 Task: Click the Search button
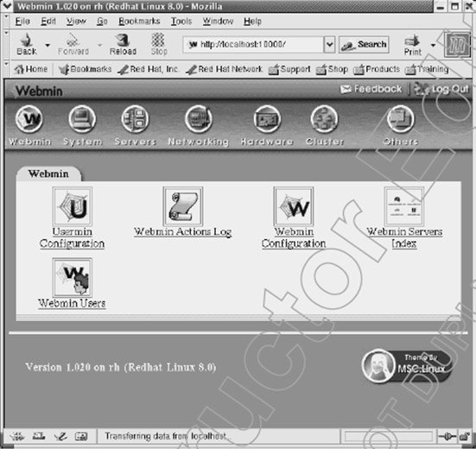364,45
